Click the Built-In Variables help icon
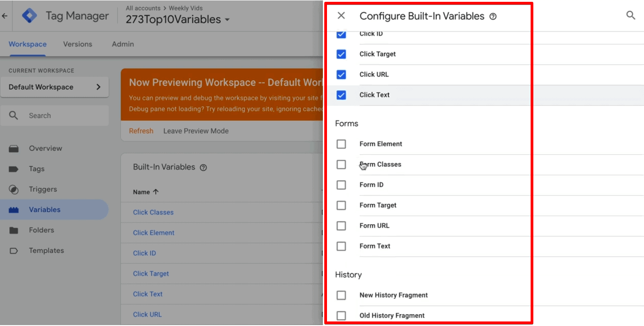The height and width of the screenshot is (326, 644). tap(203, 167)
